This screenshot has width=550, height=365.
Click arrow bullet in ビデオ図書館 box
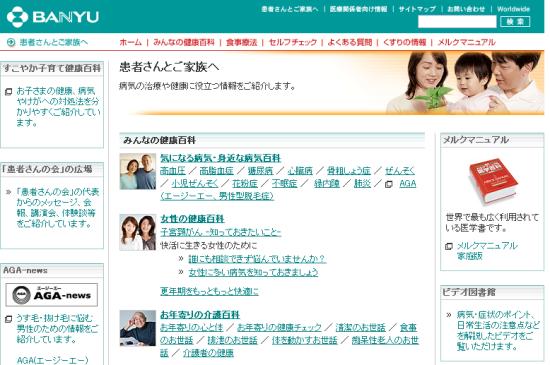click(449, 315)
